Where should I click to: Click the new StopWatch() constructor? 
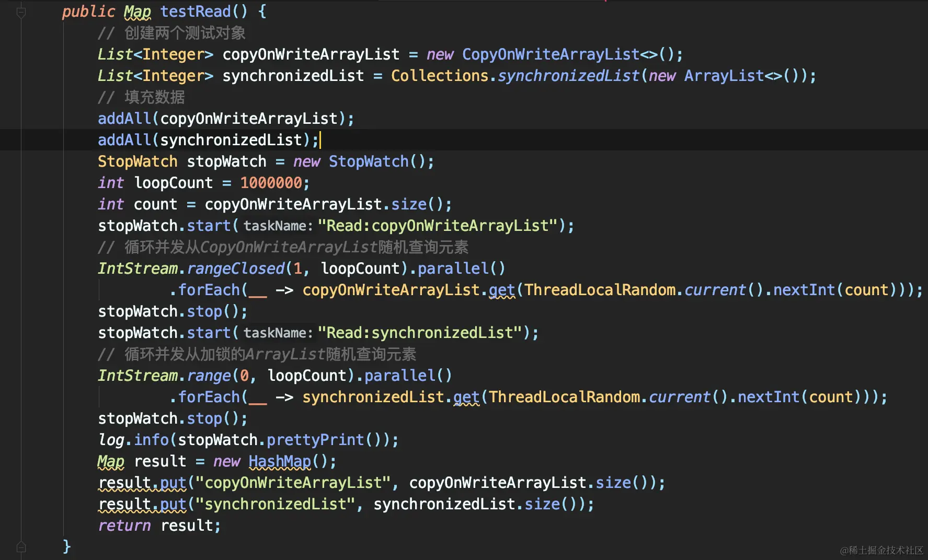[363, 161]
